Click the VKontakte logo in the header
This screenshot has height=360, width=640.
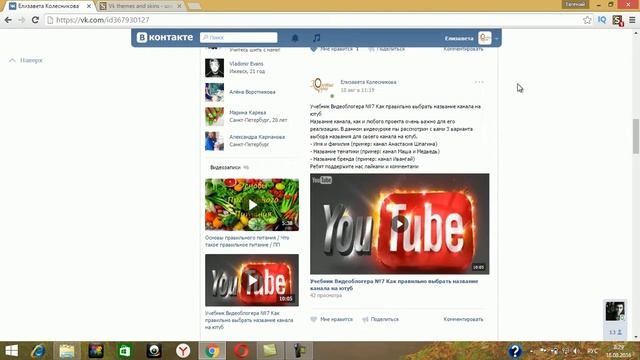tap(165, 37)
